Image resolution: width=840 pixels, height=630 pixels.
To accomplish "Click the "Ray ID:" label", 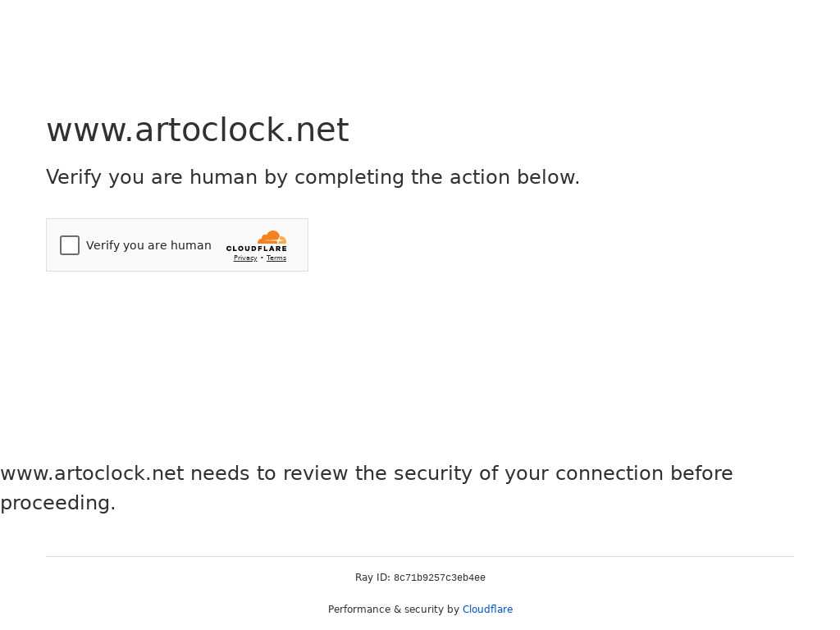I will pyautogui.click(x=372, y=577).
